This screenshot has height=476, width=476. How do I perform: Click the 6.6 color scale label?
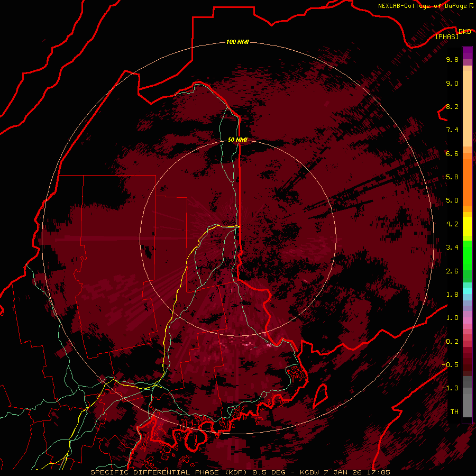coord(452,153)
